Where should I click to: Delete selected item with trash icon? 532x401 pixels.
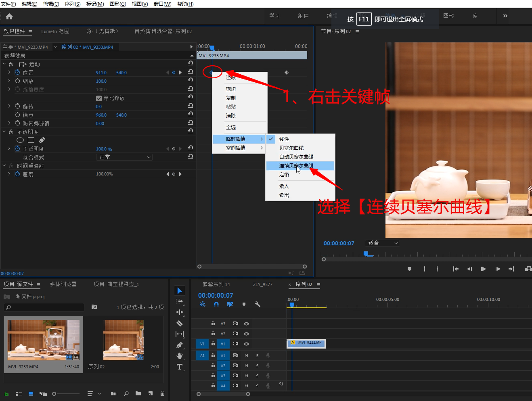[162, 393]
